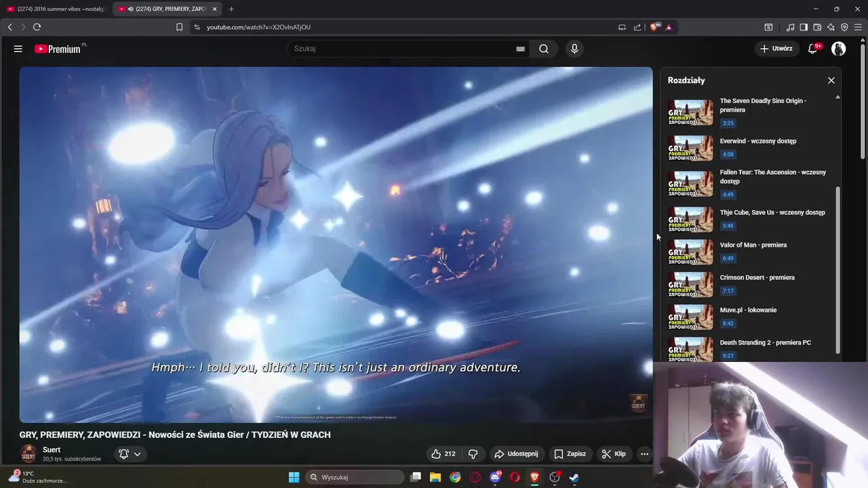Viewport: 868px width, 488px height.
Task: Switch to the 2016 summer vibes tab
Action: pyautogui.click(x=56, y=9)
